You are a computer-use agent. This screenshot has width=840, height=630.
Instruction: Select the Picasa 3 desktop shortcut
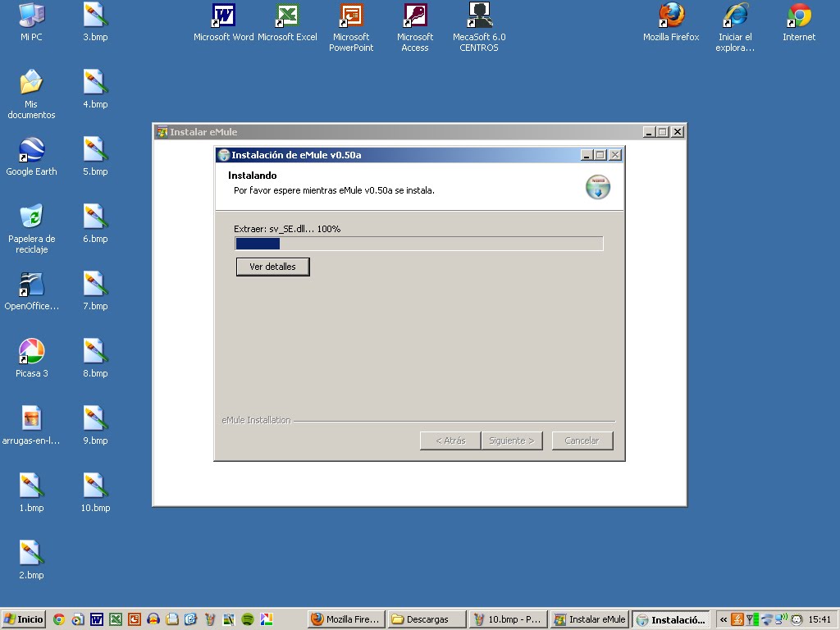pos(32,358)
